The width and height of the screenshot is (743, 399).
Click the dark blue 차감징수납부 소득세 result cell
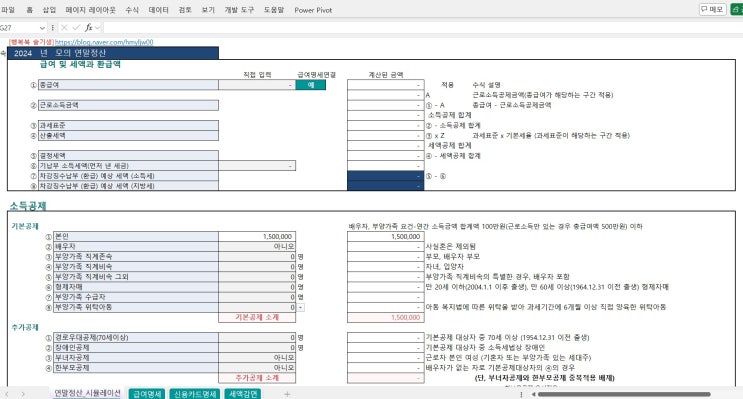pyautogui.click(x=385, y=176)
